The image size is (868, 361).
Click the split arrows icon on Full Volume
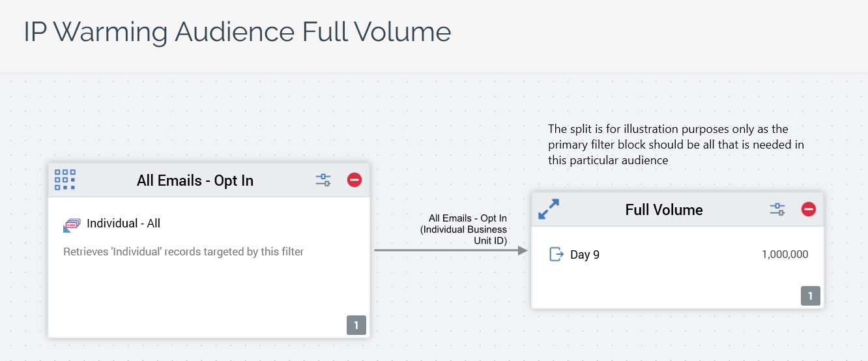point(549,209)
